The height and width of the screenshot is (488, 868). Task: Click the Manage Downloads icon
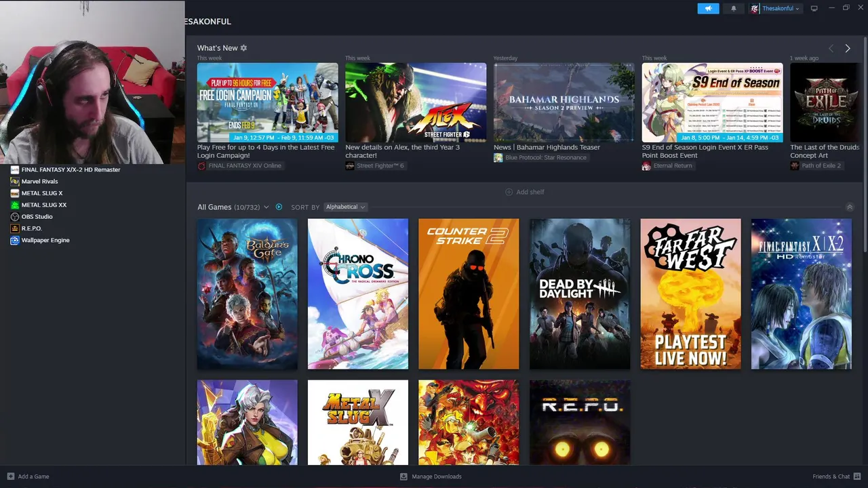403,476
